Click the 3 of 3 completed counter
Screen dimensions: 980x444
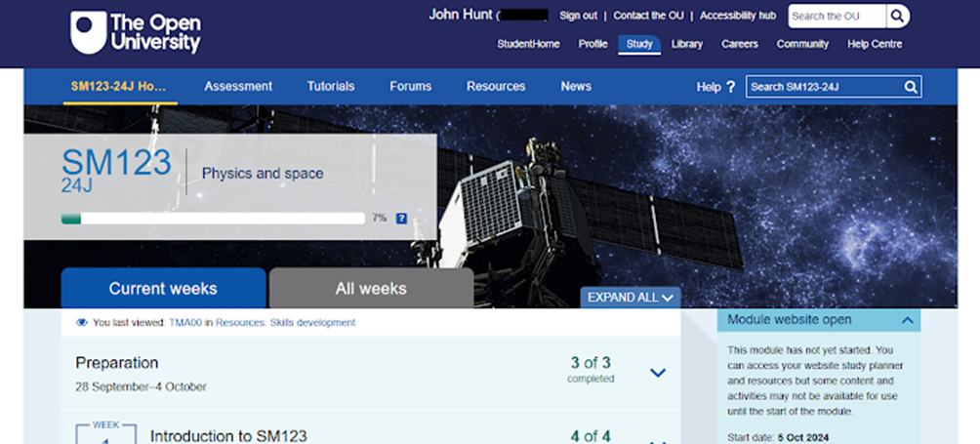click(591, 370)
